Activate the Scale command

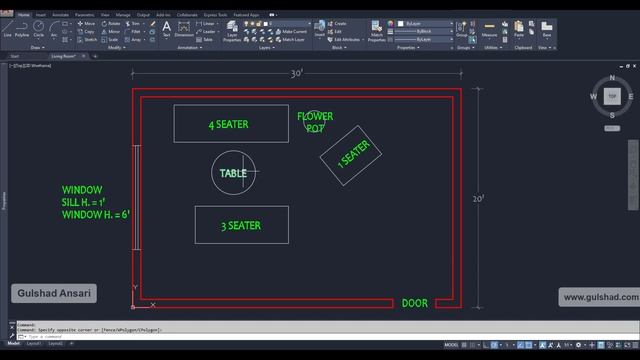point(110,40)
